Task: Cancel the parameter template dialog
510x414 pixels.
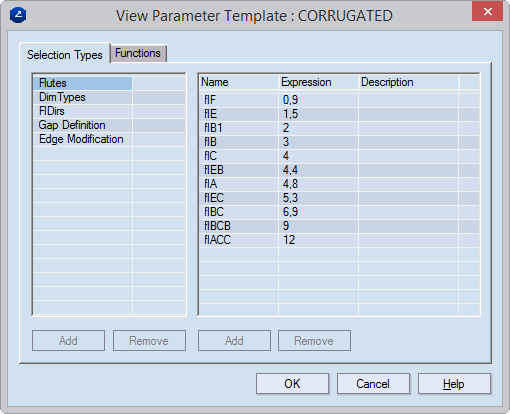Action: coord(373,384)
